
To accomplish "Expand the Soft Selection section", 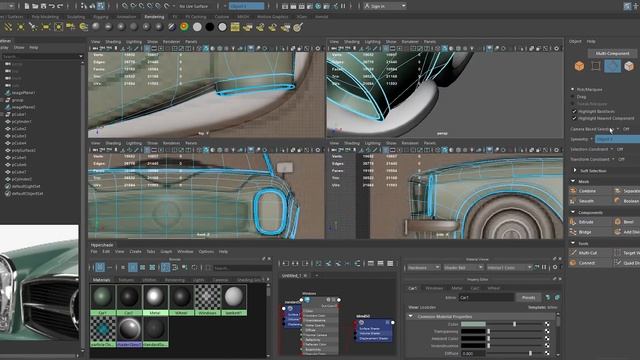I will [575, 170].
